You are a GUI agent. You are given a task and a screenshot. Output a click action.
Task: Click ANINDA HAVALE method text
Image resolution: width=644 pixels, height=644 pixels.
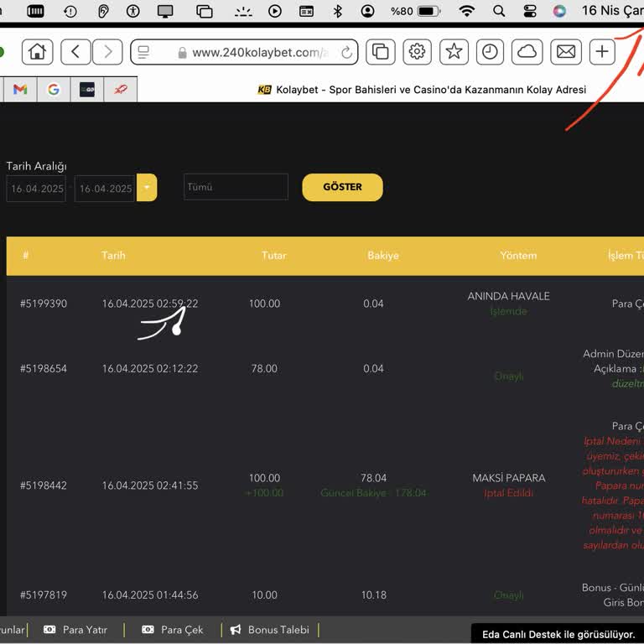tap(508, 296)
